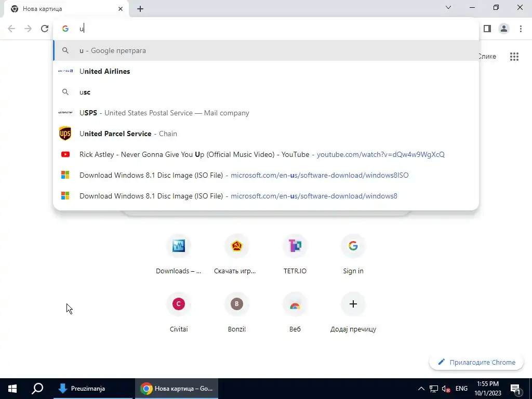532x399 pixels.
Task: Open Sign in Google shortcut tile
Action: coord(353,254)
